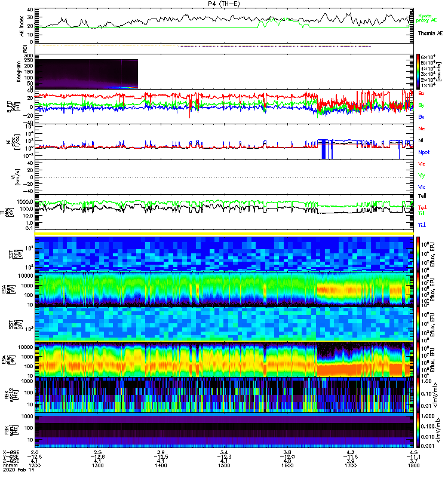Click the green Viy legend label
The height and width of the screenshot is (478, 448).
pos(422,176)
